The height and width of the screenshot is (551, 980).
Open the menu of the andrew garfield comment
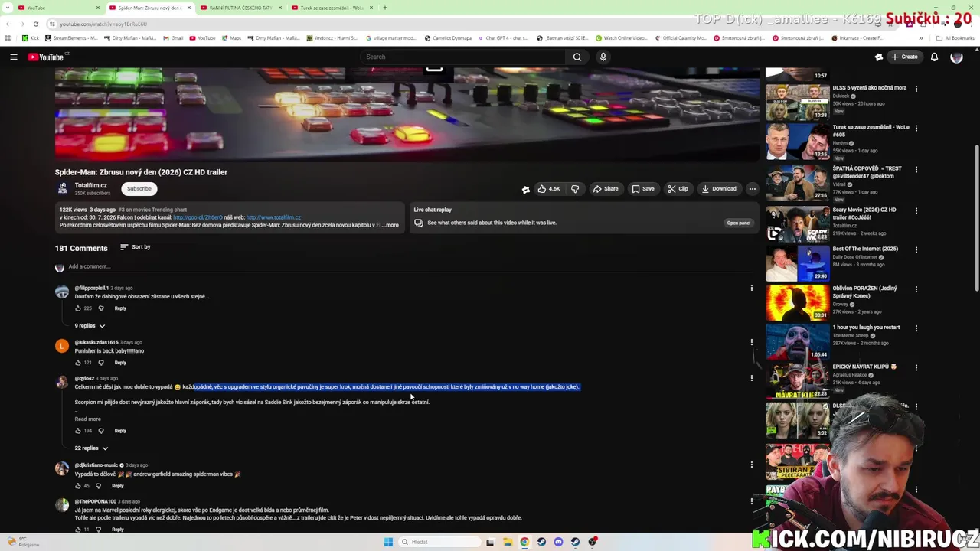coord(751,465)
